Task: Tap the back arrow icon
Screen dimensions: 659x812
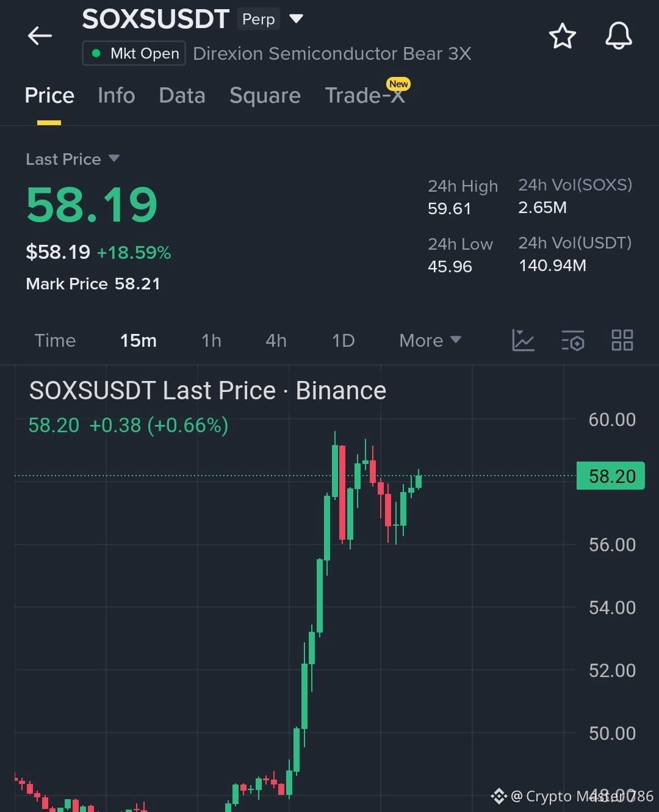Action: 40,36
